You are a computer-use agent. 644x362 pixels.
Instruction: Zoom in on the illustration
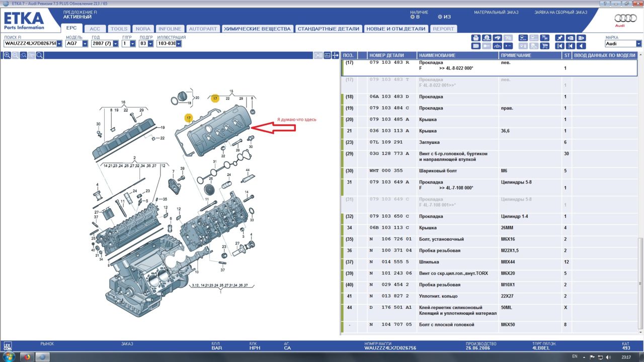tap(7, 55)
